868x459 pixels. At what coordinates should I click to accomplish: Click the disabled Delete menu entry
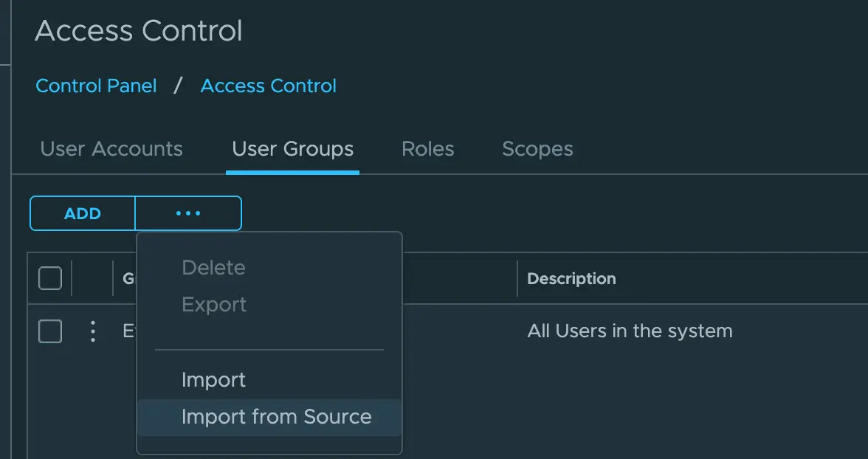pos(213,267)
